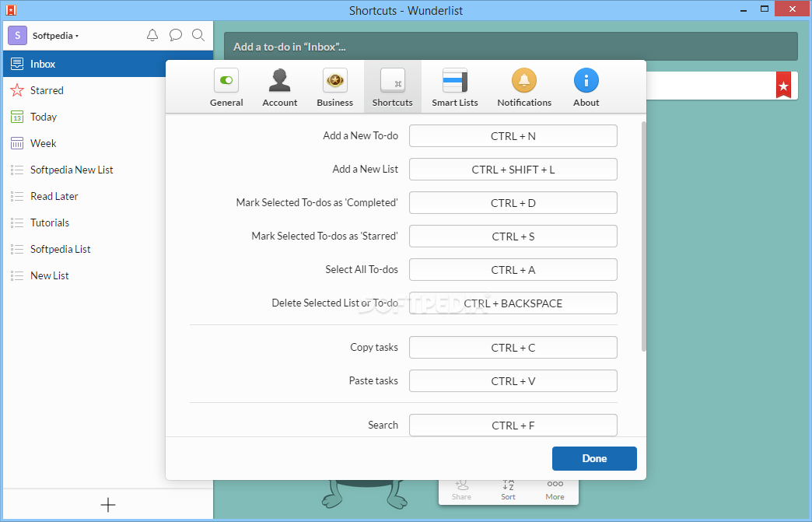Click the Search shortcut field

point(513,426)
